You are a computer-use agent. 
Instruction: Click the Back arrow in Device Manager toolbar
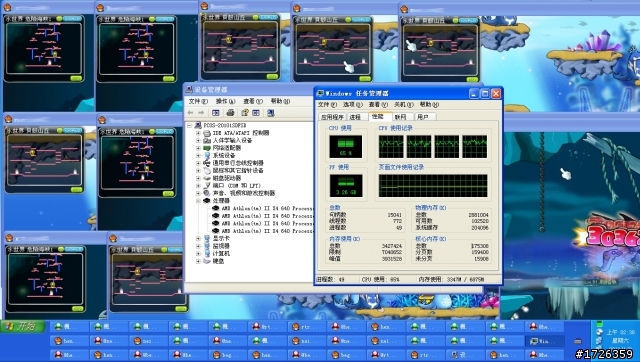[190, 113]
